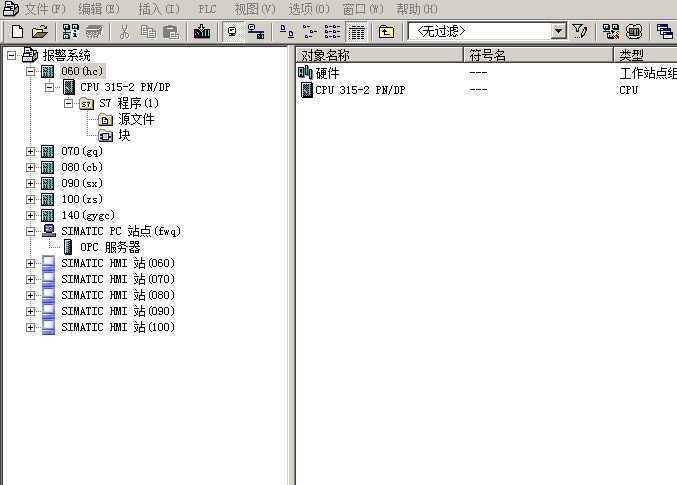
Task: Select Details view toolbar button
Action: tap(357, 32)
